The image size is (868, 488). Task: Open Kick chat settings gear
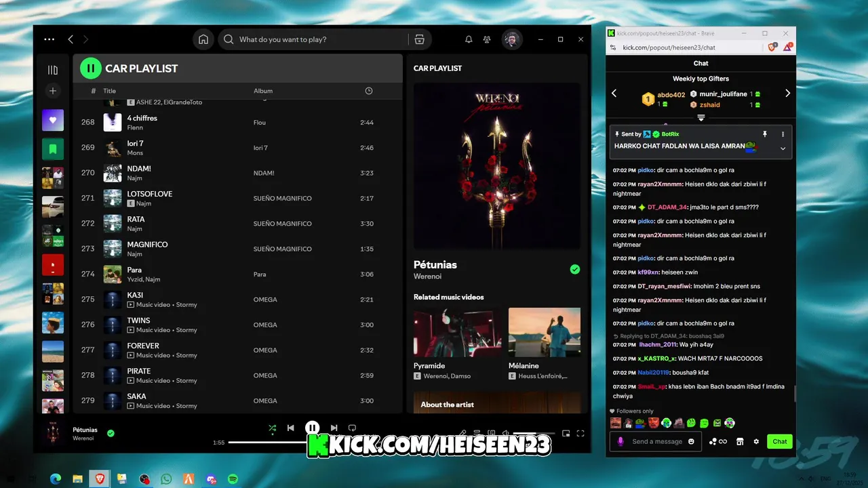point(756,441)
